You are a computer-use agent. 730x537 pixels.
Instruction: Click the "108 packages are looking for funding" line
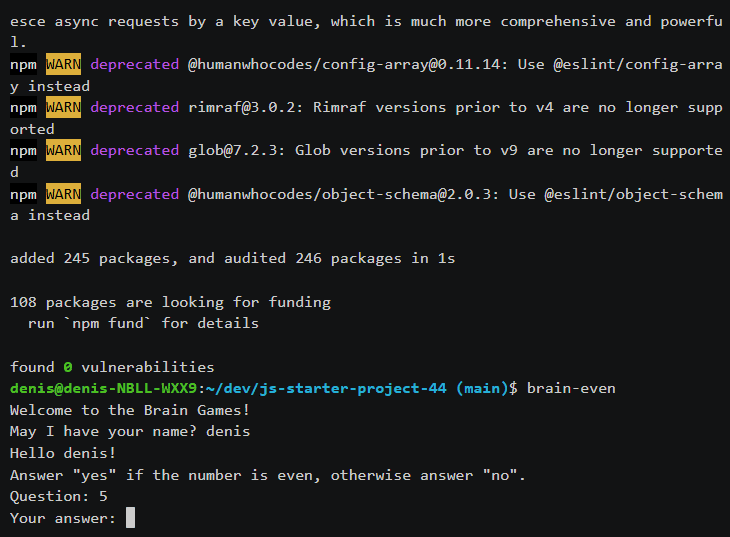click(x=170, y=302)
